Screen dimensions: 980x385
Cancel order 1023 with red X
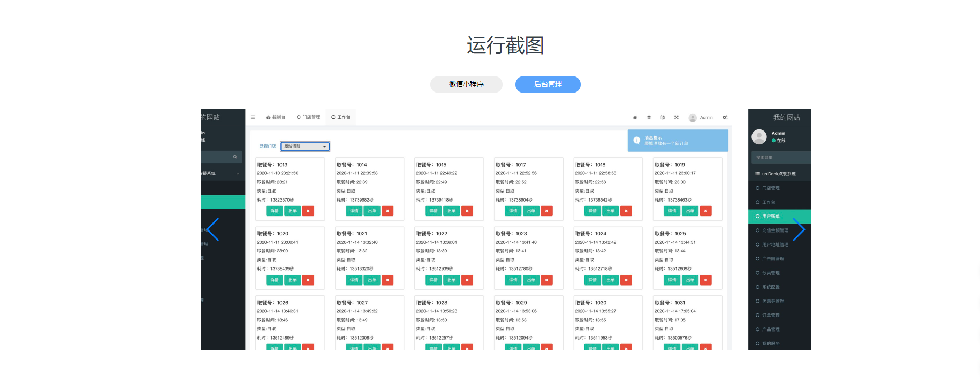click(x=546, y=280)
